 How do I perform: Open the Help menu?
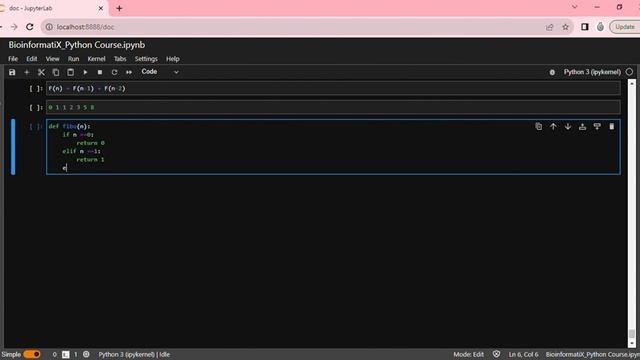[x=173, y=59]
